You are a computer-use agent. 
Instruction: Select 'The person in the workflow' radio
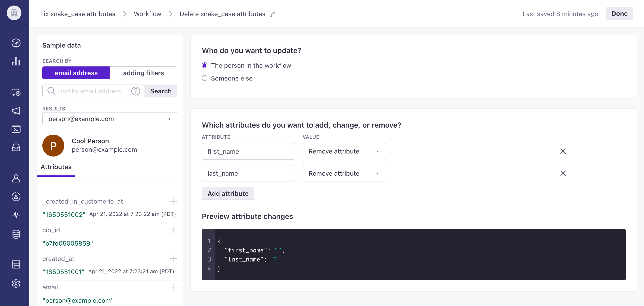205,65
